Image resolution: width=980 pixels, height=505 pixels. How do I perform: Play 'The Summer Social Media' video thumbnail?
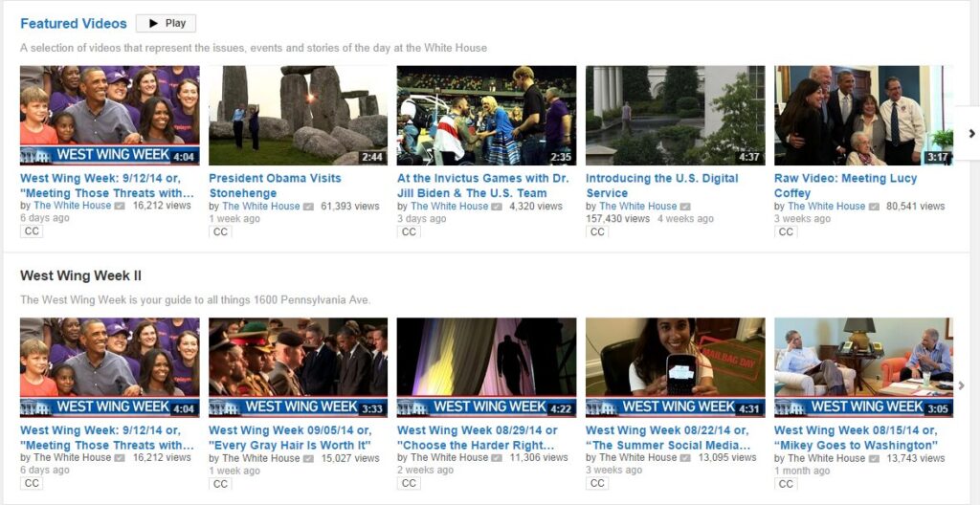click(675, 367)
